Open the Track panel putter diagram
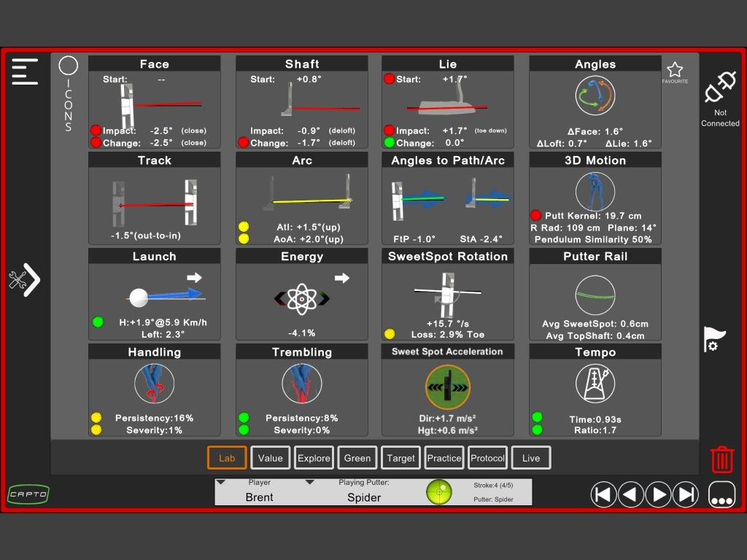This screenshot has width=747, height=560. (x=155, y=203)
